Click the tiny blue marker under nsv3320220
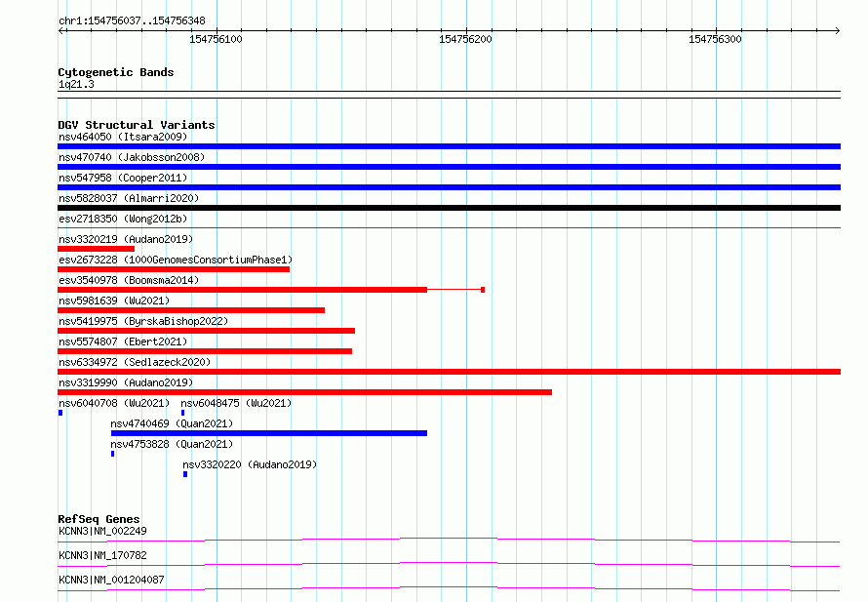 [185, 474]
